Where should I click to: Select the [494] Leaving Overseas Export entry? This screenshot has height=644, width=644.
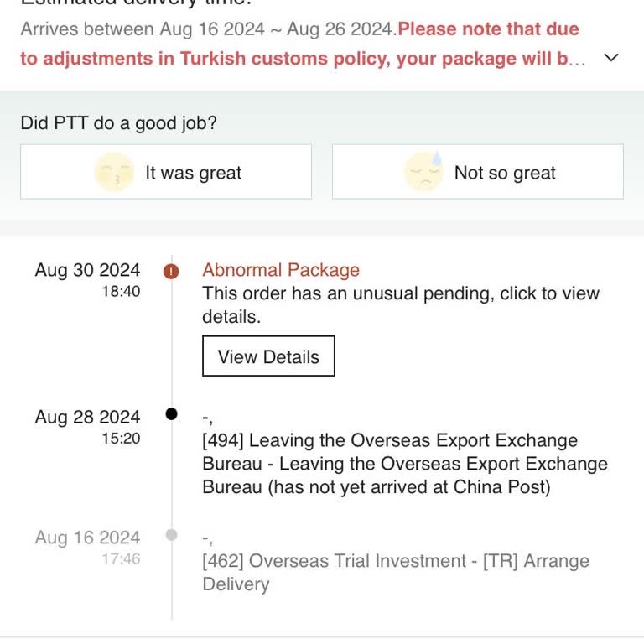(x=404, y=464)
